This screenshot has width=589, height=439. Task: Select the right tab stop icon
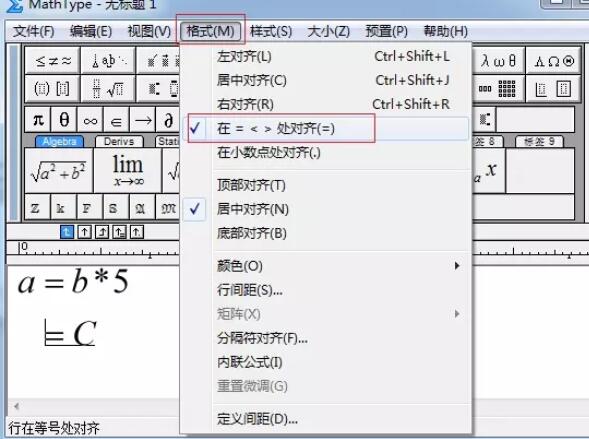tap(102, 232)
